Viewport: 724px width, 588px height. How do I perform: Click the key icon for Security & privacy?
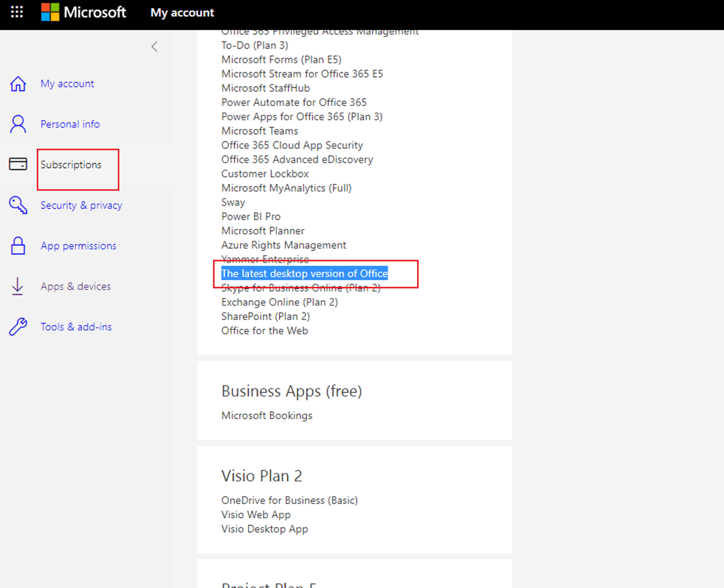(x=18, y=204)
